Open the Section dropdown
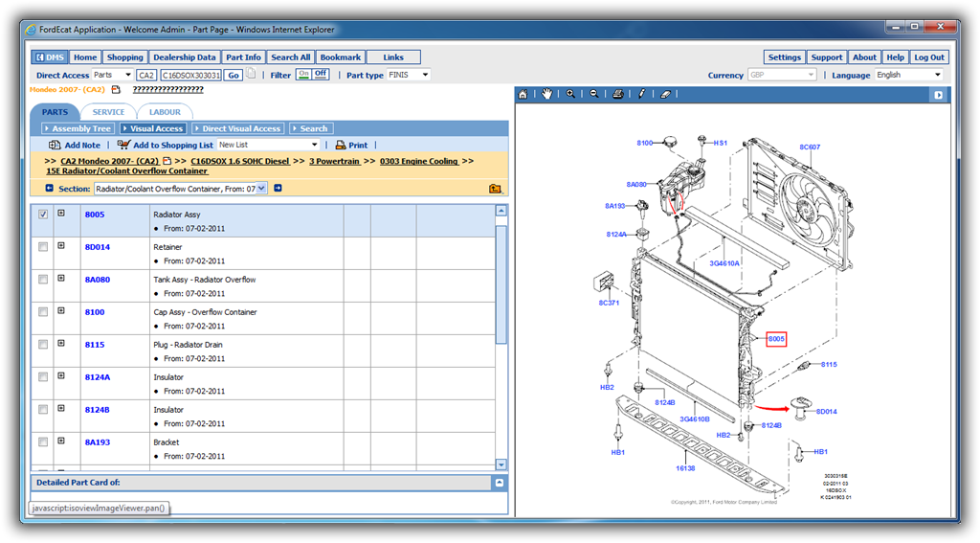 (181, 189)
